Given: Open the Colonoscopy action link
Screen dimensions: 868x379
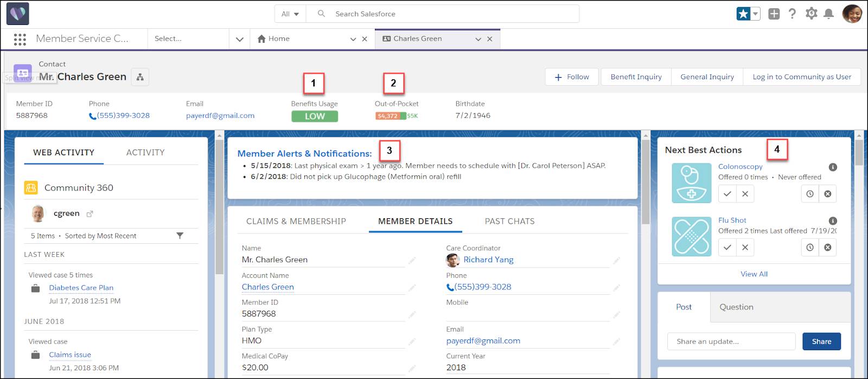Looking at the screenshot, I should [741, 167].
